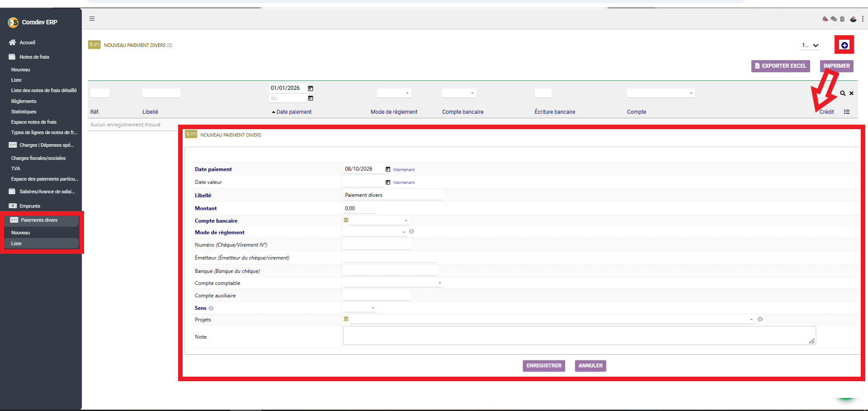Click the info icon beside Mode de règlement
This screenshot has width=868, height=411.
pos(411,231)
